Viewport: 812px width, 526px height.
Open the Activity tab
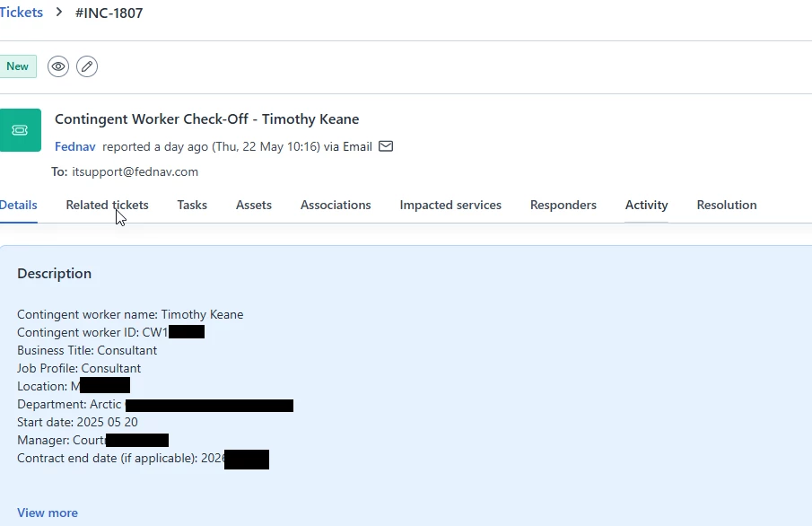click(x=646, y=206)
